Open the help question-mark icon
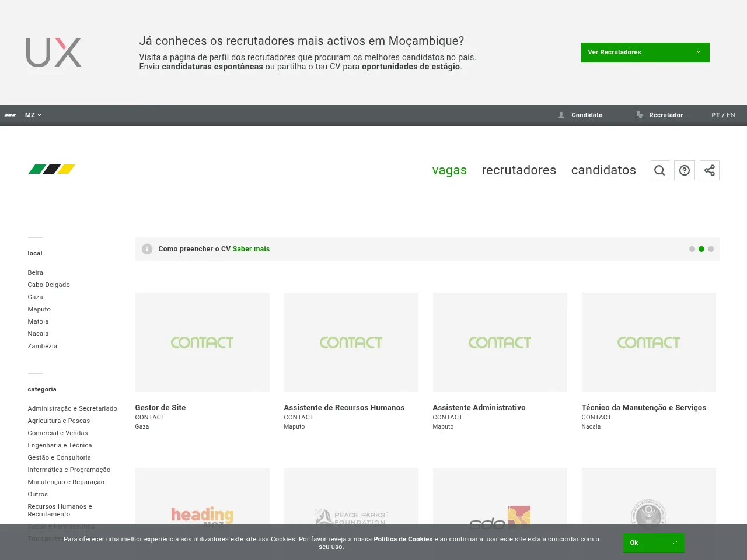 point(685,170)
